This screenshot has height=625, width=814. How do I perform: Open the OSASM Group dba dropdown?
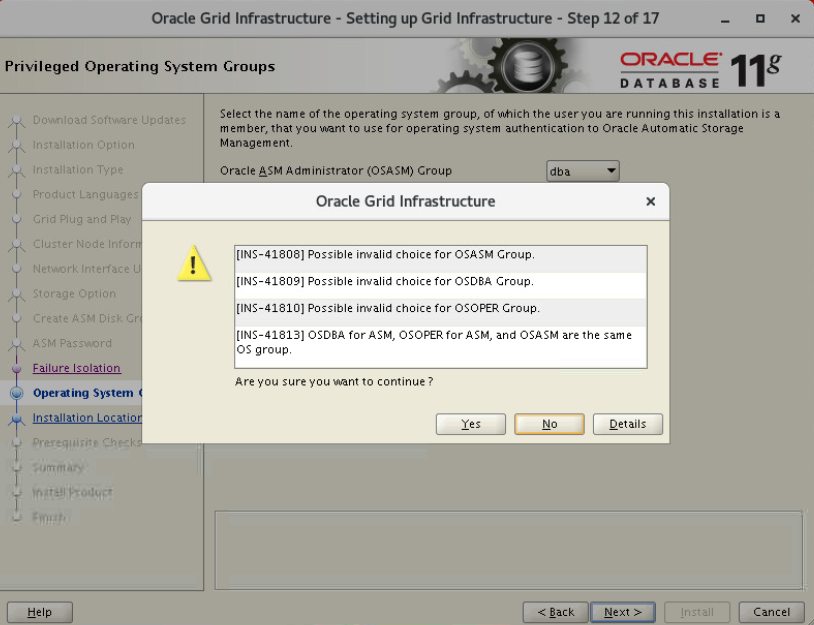click(x=582, y=171)
